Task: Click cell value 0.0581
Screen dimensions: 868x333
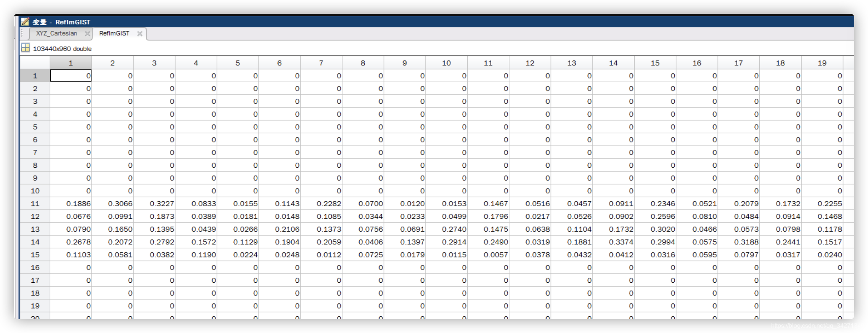Action: coord(120,255)
